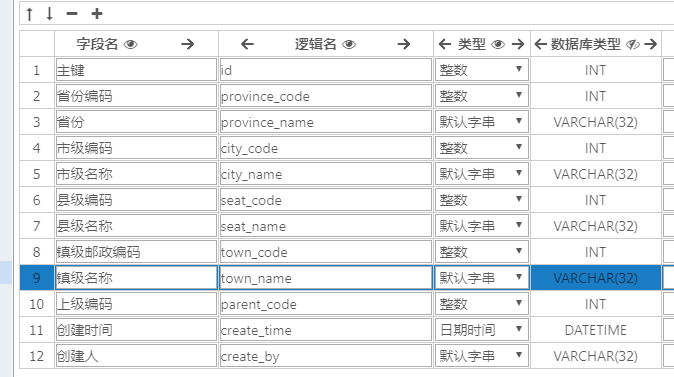The height and width of the screenshot is (377, 674).
Task: Move 类型 column left with its left arrow
Action: coord(444,44)
